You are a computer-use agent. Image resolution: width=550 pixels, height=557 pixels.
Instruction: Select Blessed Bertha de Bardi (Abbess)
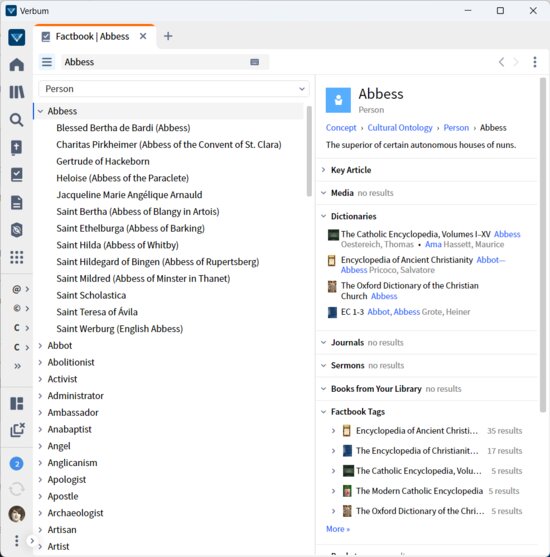(x=123, y=128)
